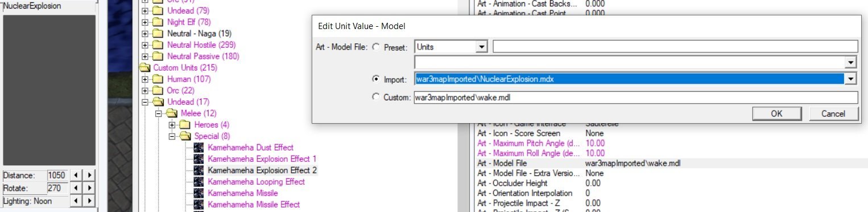Click the Kamehameha Explosion Effect 2 unit icon

pyautogui.click(x=199, y=170)
